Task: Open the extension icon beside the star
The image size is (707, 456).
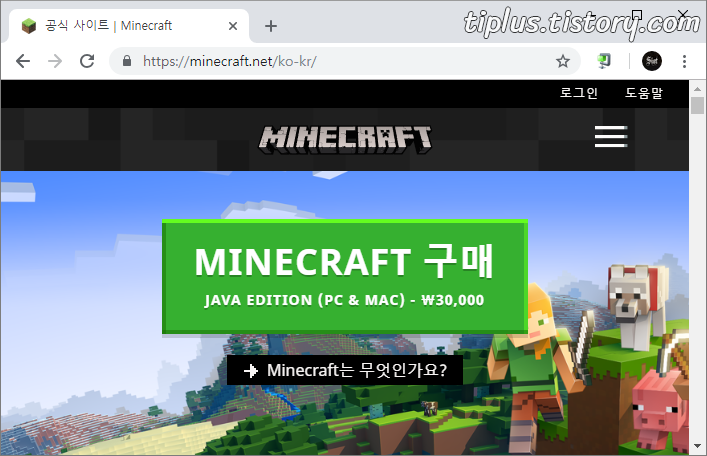Action: 604,61
